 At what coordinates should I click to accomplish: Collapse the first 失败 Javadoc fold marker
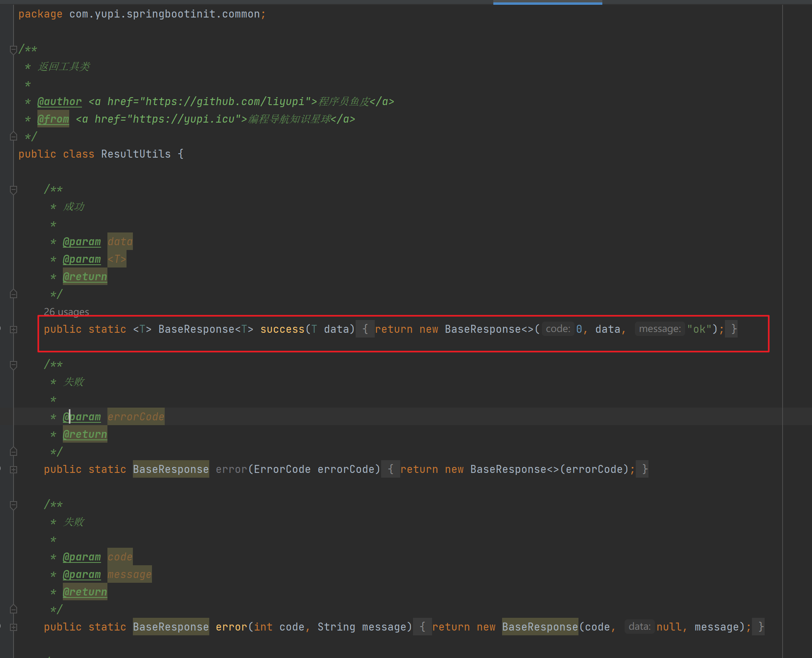point(13,365)
